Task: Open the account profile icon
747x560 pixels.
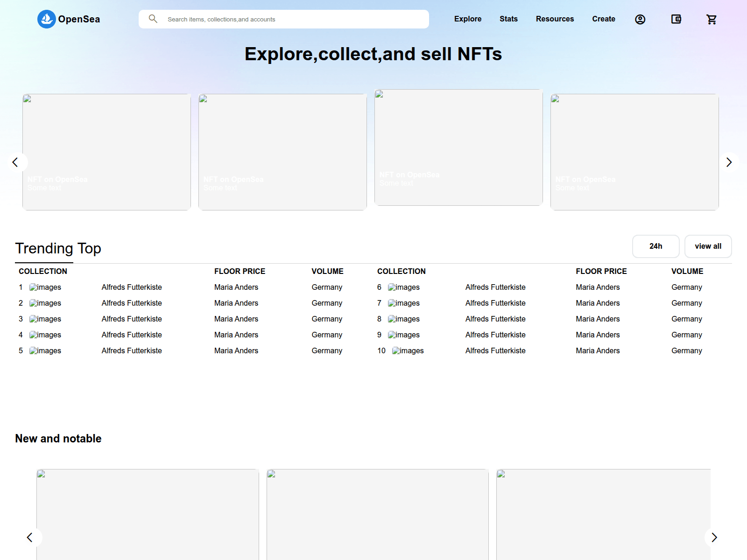Action: pyautogui.click(x=640, y=19)
